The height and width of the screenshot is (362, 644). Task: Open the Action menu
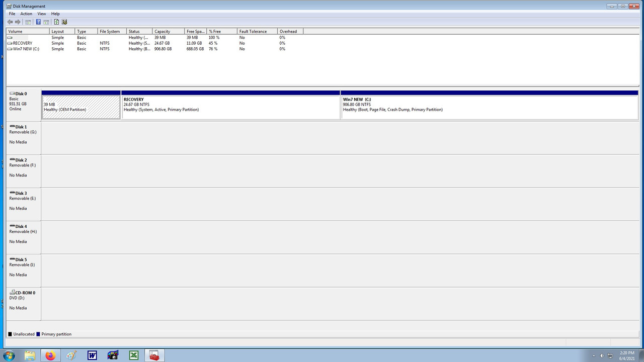click(26, 14)
